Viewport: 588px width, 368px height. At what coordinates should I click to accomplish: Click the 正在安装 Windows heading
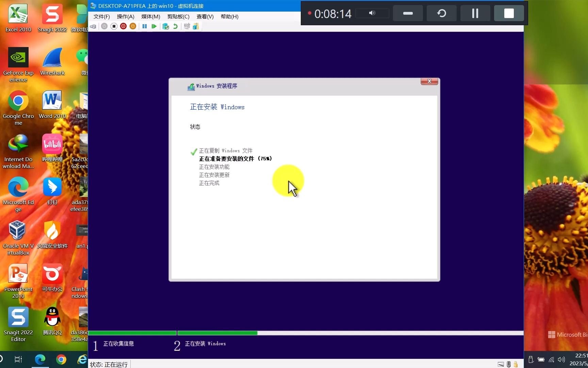tap(217, 107)
